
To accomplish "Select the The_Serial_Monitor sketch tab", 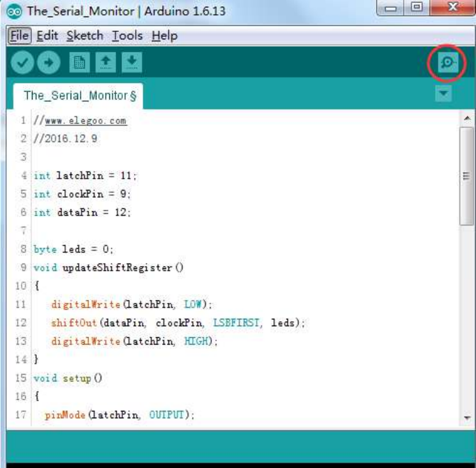I will pyautogui.click(x=78, y=96).
